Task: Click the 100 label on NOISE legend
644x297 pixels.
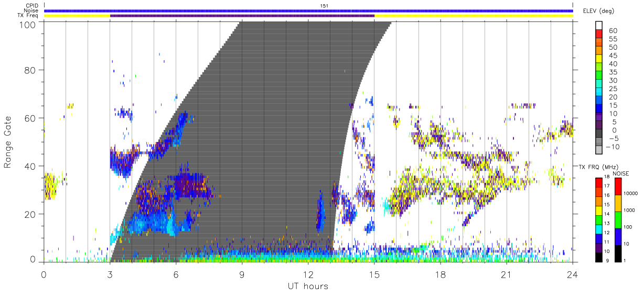Action: [628, 227]
